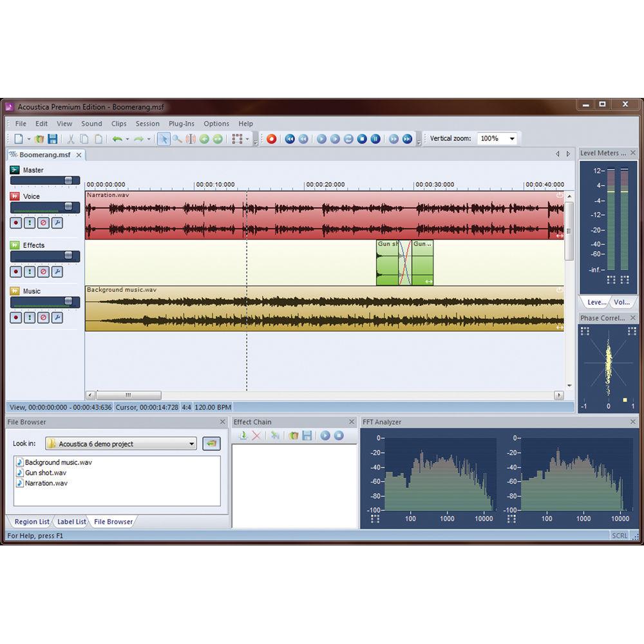Pause playback in the transport bar
Viewport: 644px width, 644px height.
[377, 138]
